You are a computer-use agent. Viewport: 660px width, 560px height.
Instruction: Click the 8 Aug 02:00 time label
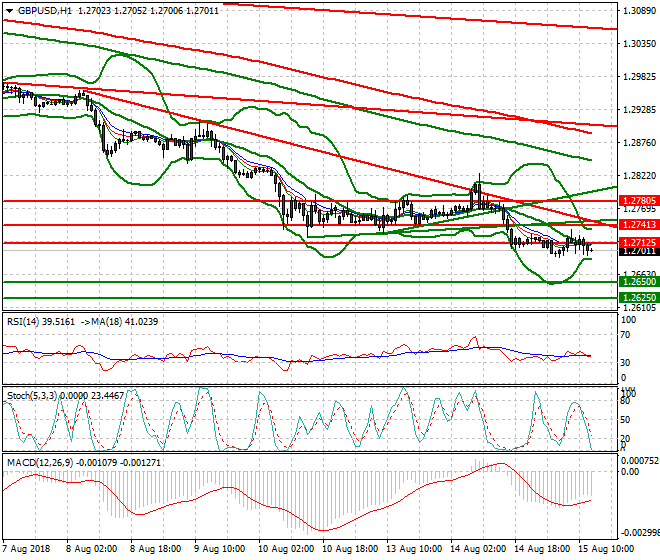coord(91,549)
